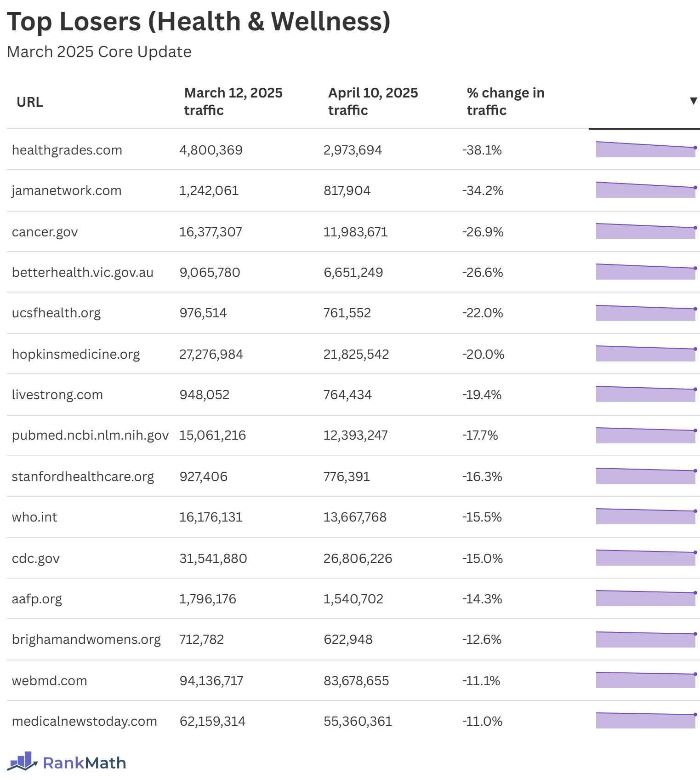The image size is (700, 780).
Task: Click the -15.0% change value
Action: [483, 558]
